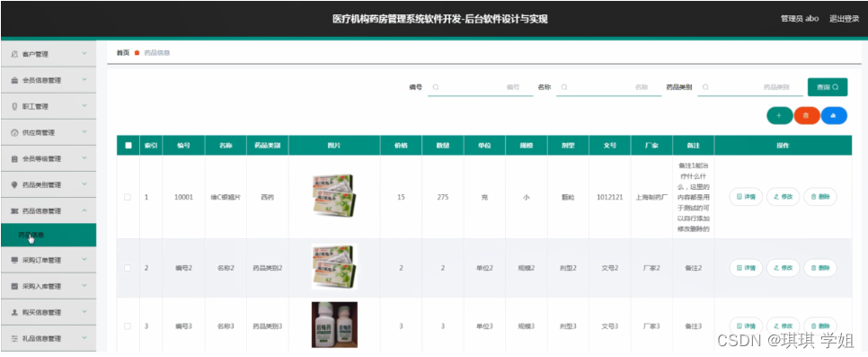The width and height of the screenshot is (868, 357).
Task: Focus the 药品类别 search input
Action: pyautogui.click(x=749, y=87)
